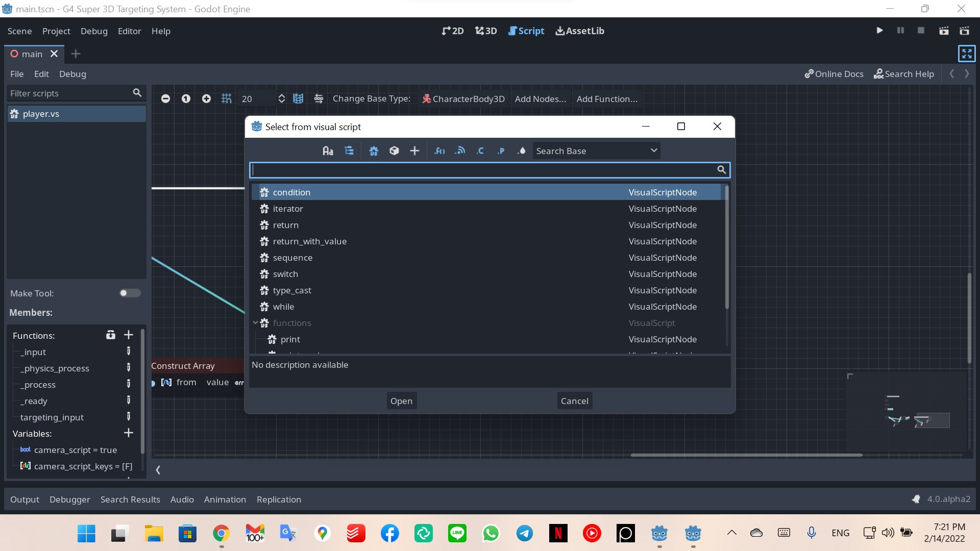Collapse the functions category in results list

pyautogui.click(x=256, y=323)
